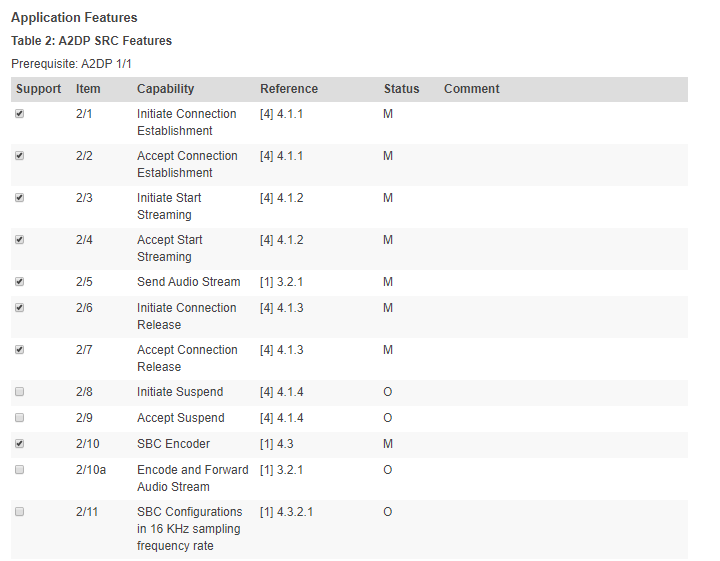Click the Support column header

39,89
